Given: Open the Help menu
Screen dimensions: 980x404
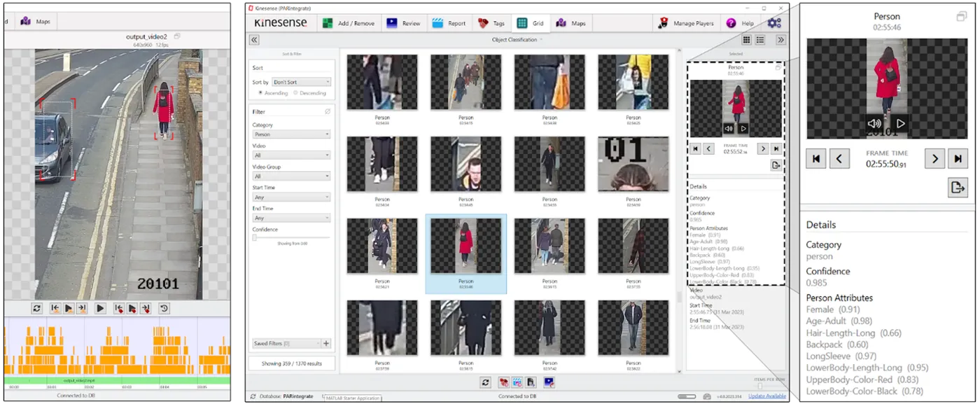Looking at the screenshot, I should click(741, 23).
